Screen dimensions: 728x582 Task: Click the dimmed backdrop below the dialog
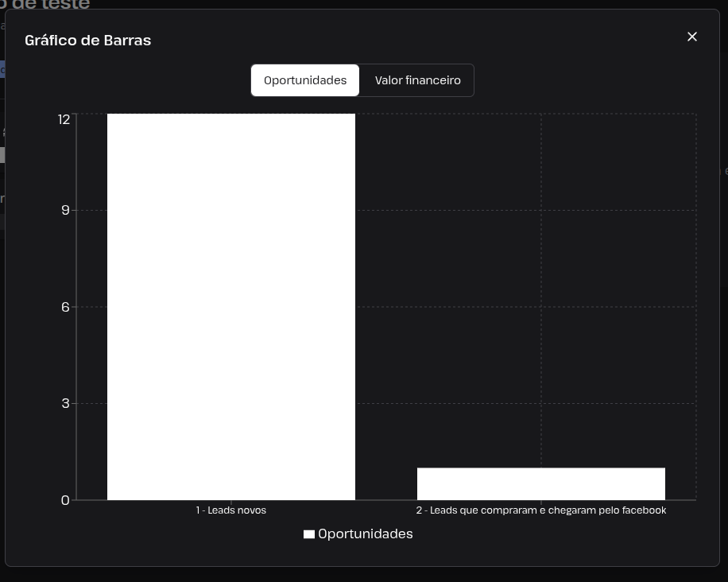coord(364,575)
